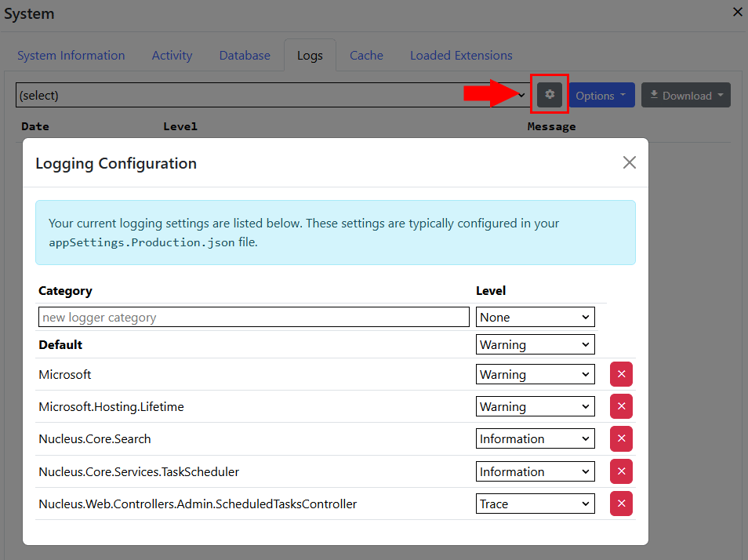Change the Microsoft category level dropdown
748x560 pixels.
coord(535,374)
